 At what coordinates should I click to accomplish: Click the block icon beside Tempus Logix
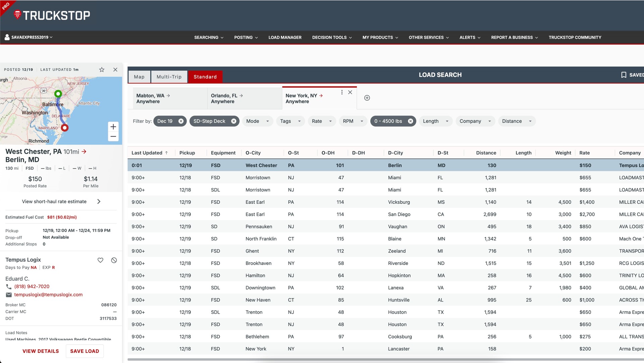click(x=114, y=260)
